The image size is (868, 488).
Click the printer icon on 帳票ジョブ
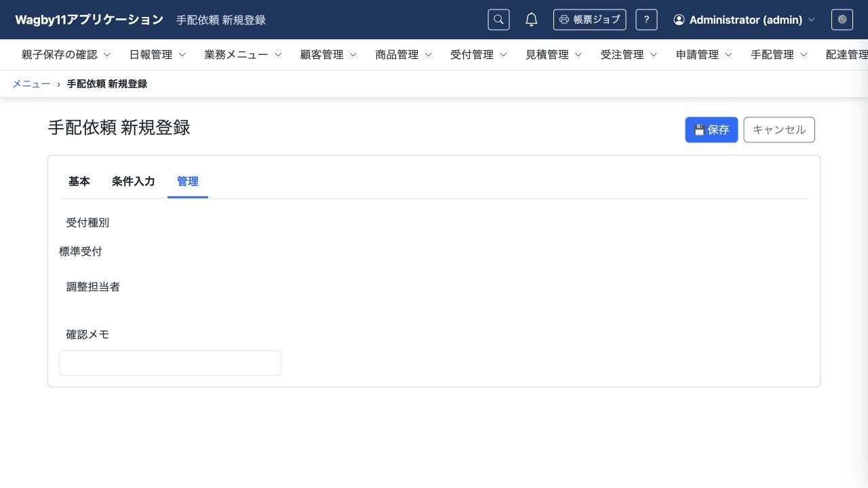[565, 20]
